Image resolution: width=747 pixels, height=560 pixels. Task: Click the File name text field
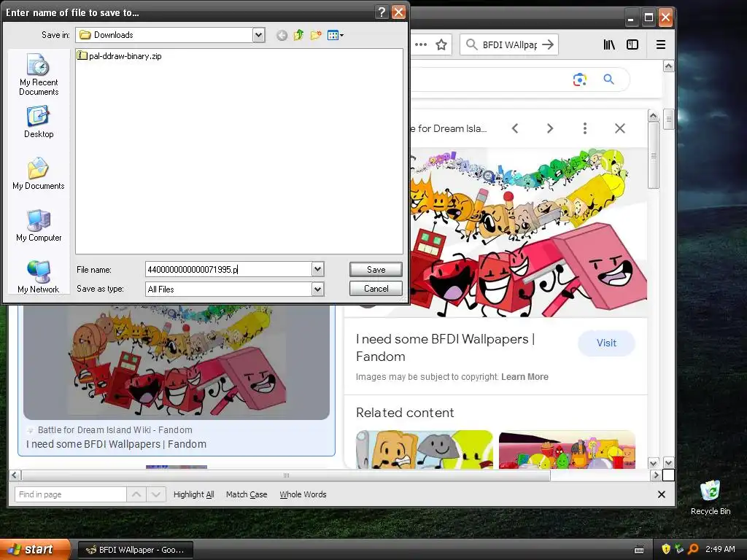point(228,270)
